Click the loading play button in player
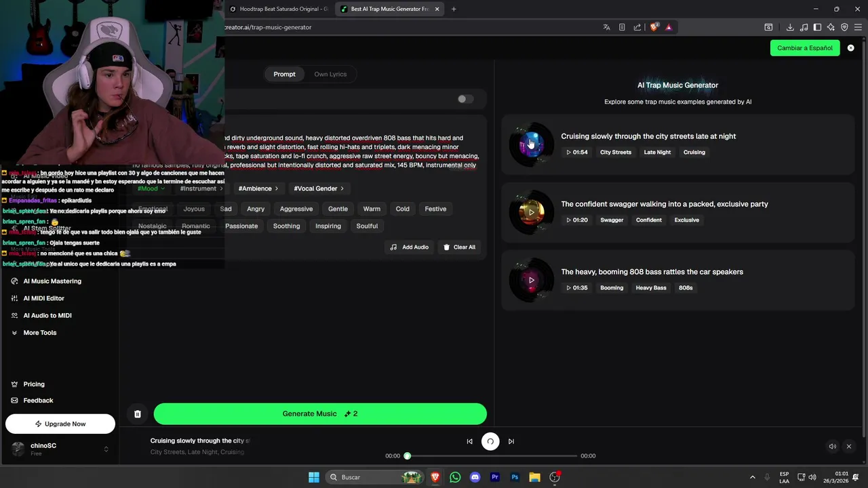The width and height of the screenshot is (868, 488). (x=490, y=441)
